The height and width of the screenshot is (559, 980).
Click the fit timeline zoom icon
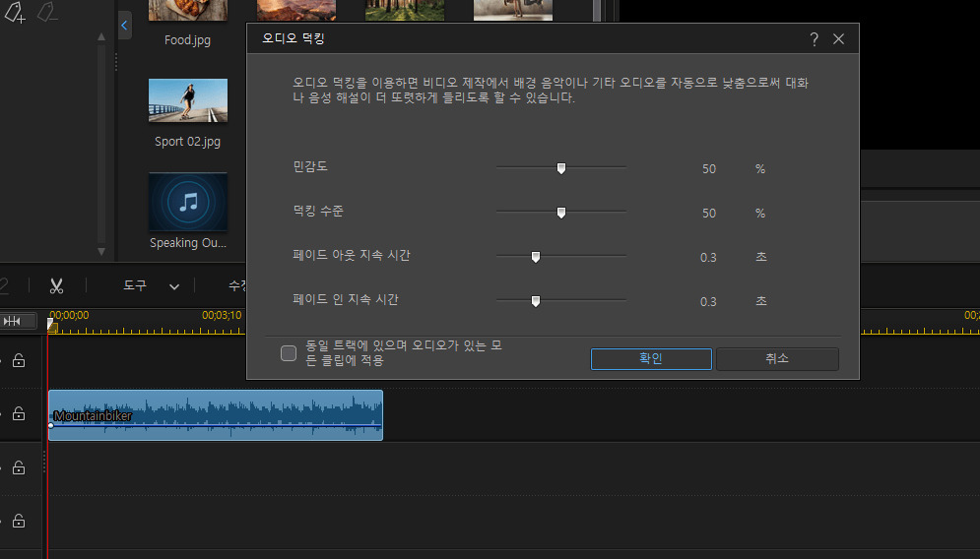click(x=13, y=321)
